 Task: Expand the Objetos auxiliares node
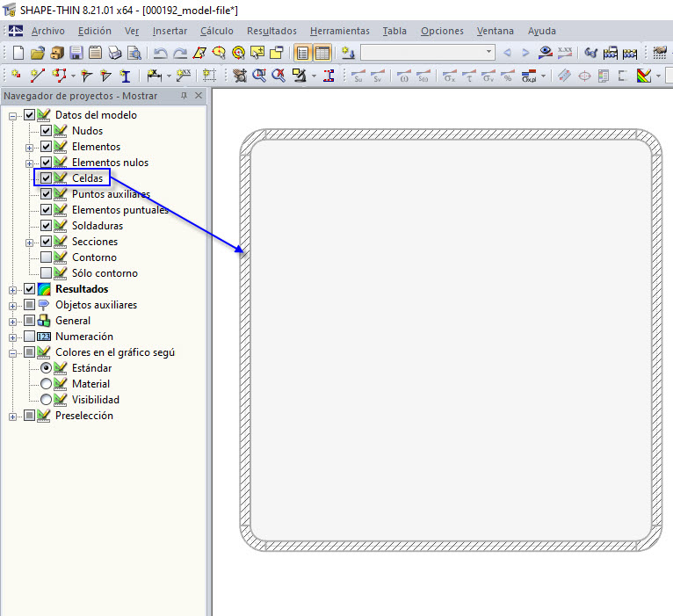pos(13,306)
